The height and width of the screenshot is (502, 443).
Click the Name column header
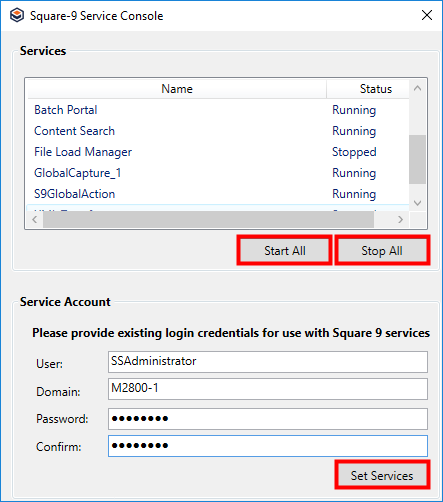click(177, 89)
